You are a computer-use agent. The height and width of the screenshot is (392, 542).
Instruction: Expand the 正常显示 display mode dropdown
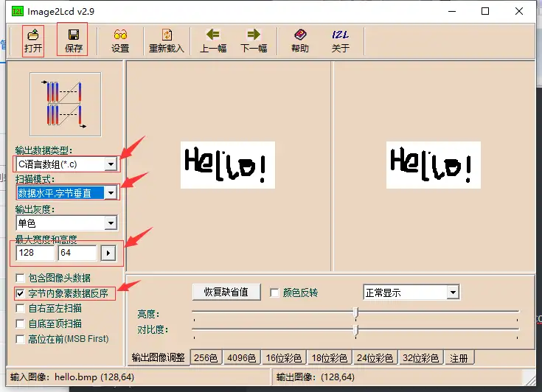(x=452, y=293)
